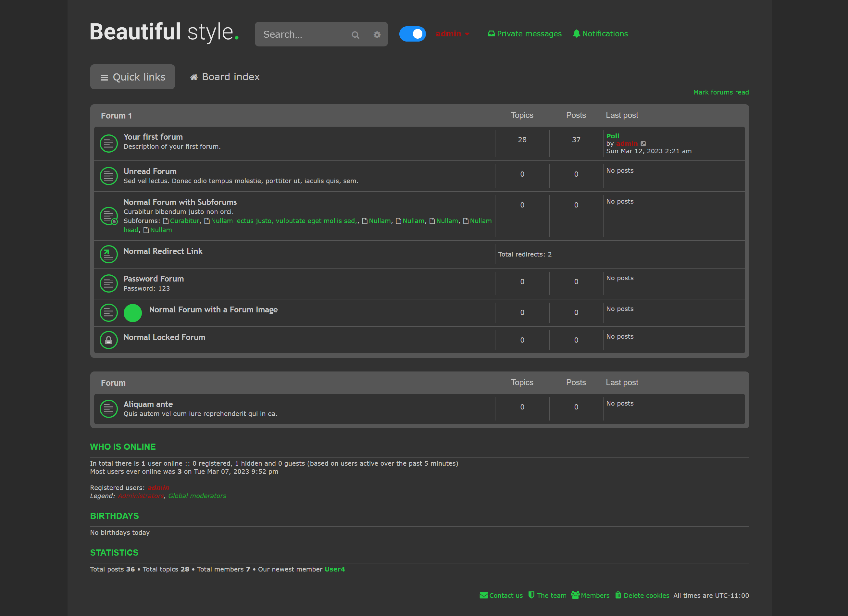The height and width of the screenshot is (616, 848).
Task: Click the Password Forum status icon
Action: tap(109, 283)
